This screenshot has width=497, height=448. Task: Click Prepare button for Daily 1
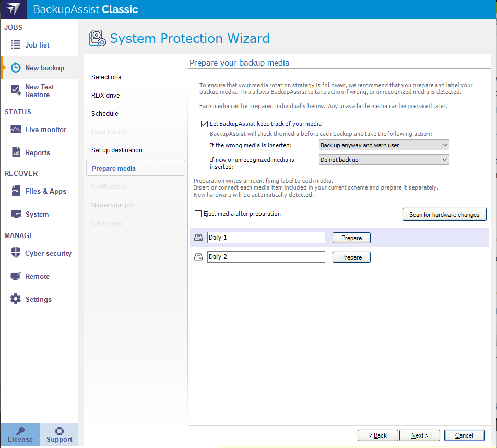pyautogui.click(x=351, y=238)
